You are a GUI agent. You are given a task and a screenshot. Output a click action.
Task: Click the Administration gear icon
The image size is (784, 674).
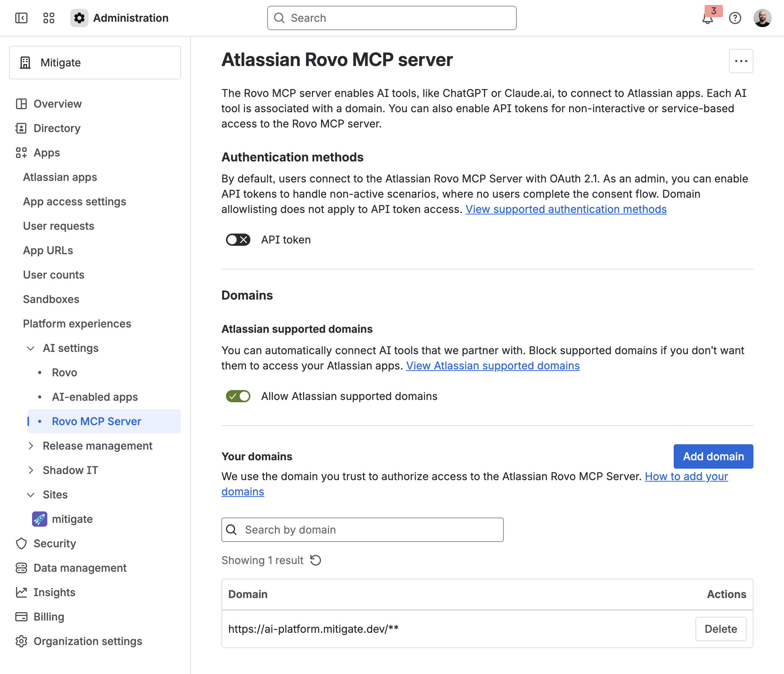coord(79,18)
